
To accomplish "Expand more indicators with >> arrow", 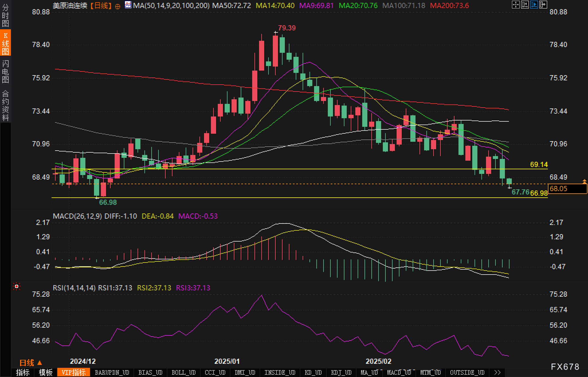I will [x=497, y=372].
